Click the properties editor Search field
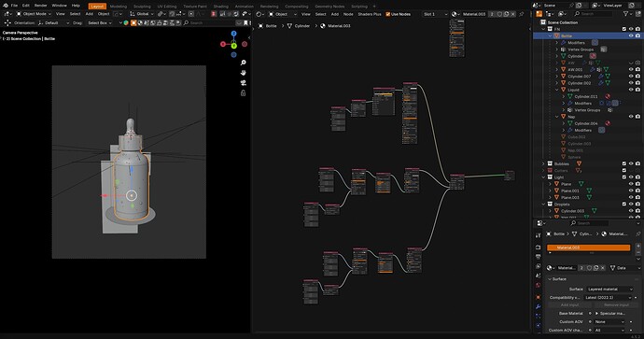644x339 pixels. click(x=589, y=223)
